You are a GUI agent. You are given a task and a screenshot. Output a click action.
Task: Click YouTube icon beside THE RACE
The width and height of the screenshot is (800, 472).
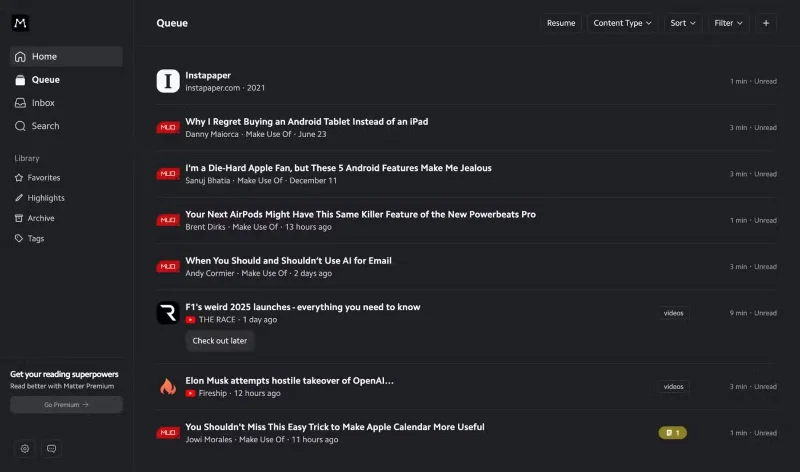[x=190, y=320]
